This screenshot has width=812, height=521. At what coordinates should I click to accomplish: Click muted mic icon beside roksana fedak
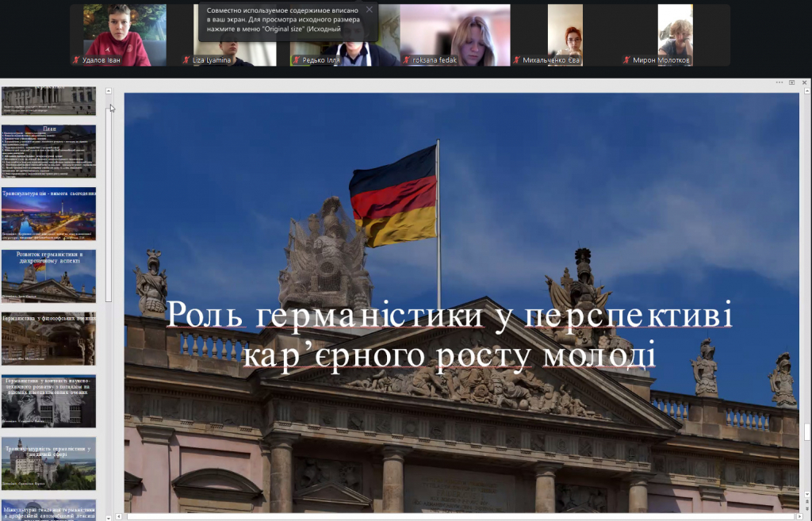pyautogui.click(x=407, y=59)
